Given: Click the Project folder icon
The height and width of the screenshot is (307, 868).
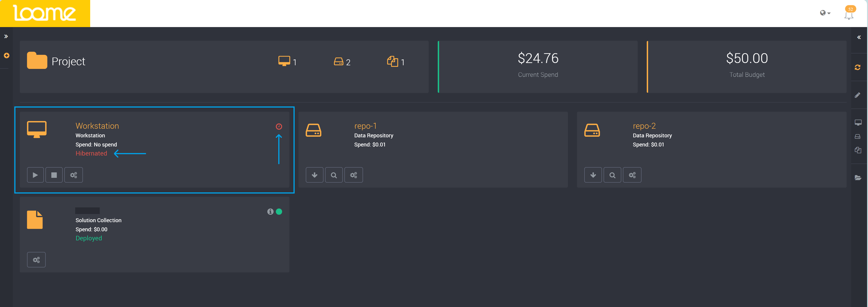Looking at the screenshot, I should click(37, 60).
